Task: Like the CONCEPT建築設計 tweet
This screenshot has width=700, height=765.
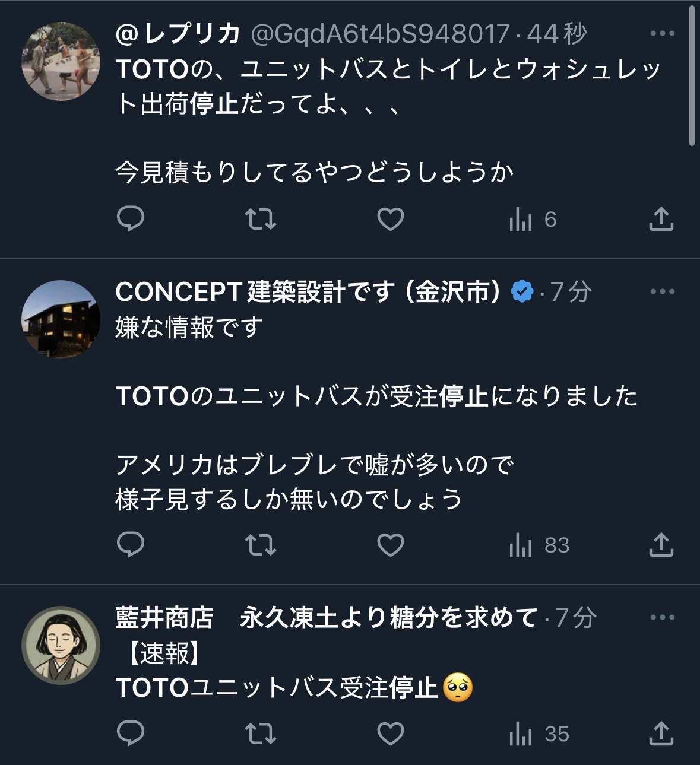Action: click(391, 545)
